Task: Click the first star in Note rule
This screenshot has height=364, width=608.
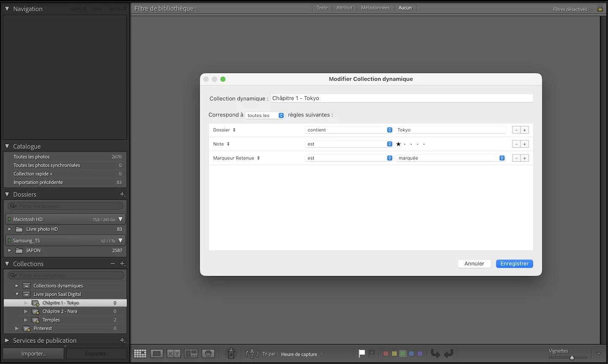Action: click(398, 144)
